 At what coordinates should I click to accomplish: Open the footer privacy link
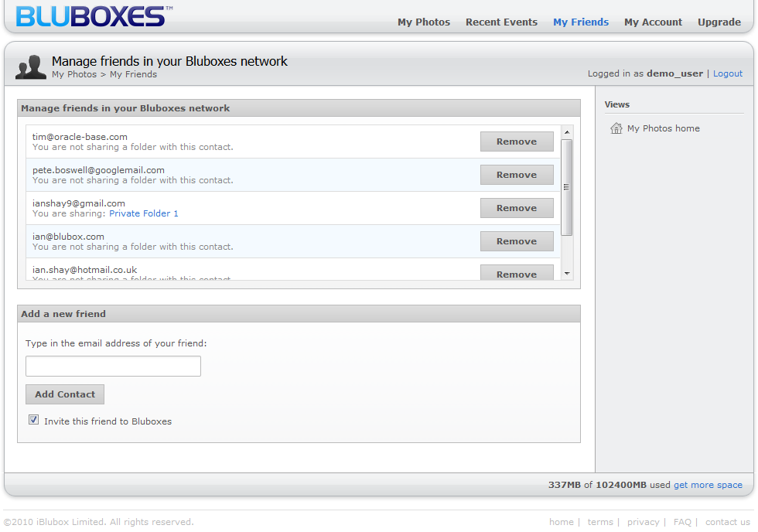(643, 522)
